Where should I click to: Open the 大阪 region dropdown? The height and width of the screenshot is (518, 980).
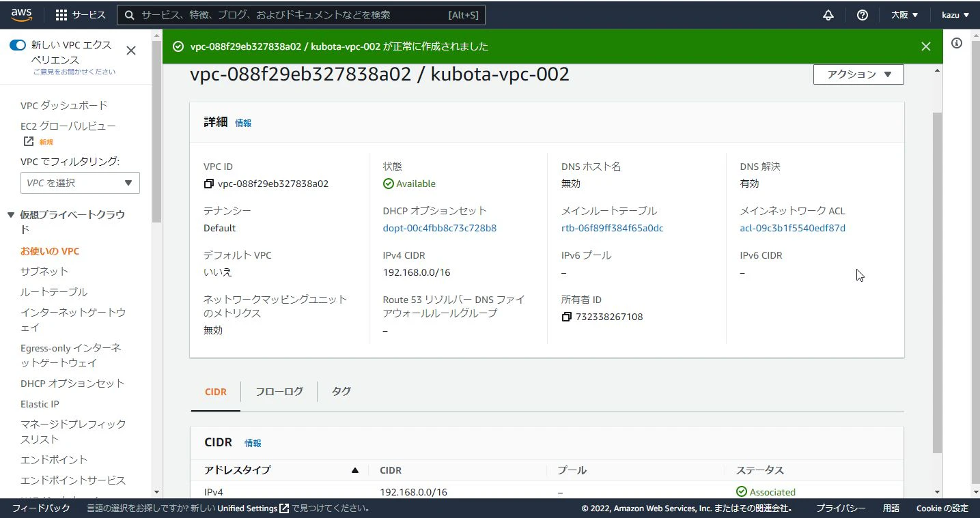click(x=905, y=15)
